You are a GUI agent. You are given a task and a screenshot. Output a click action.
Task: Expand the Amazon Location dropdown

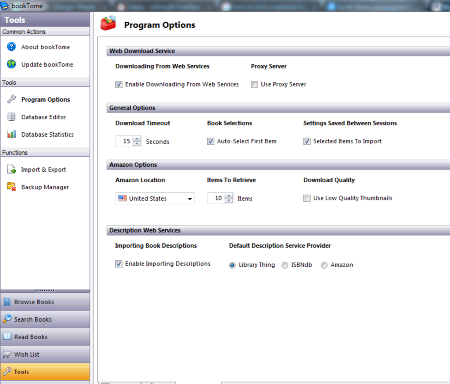point(189,199)
